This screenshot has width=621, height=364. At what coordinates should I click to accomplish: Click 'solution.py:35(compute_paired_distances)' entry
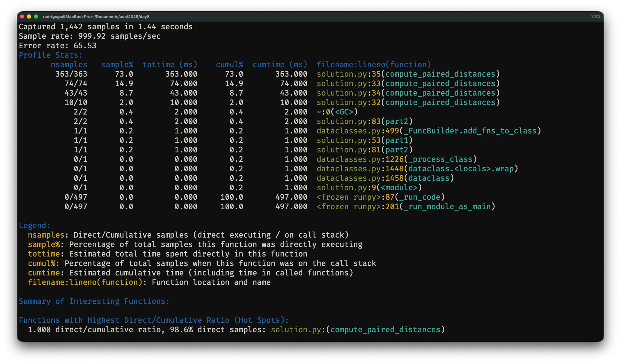(408, 74)
